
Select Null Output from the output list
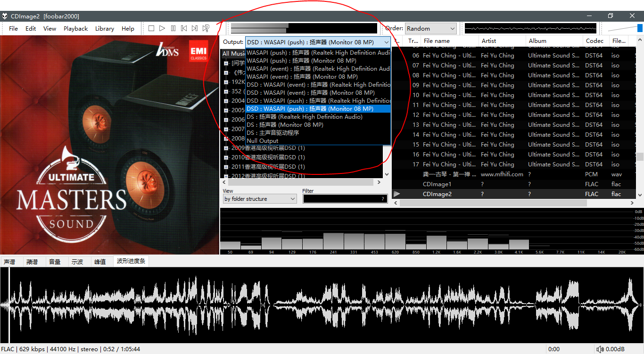coord(263,141)
